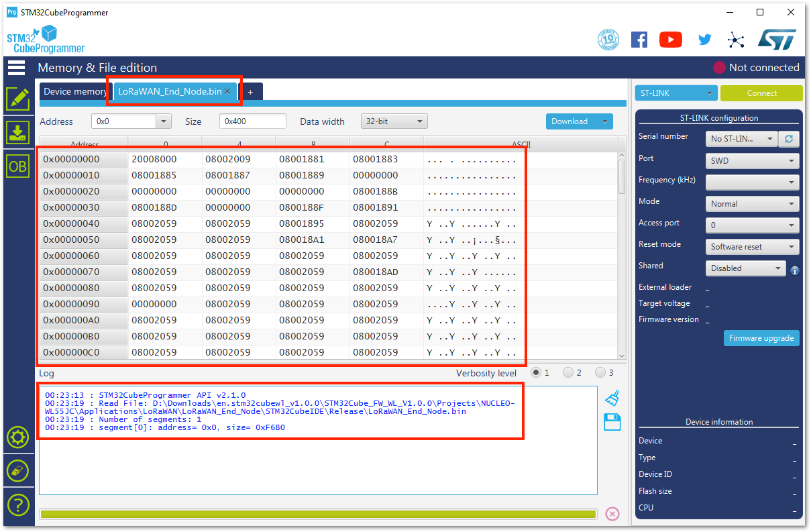Image resolution: width=811 pixels, height=532 pixels.
Task: Select cell 080018A1 in row 0x00000050
Action: 313,240
